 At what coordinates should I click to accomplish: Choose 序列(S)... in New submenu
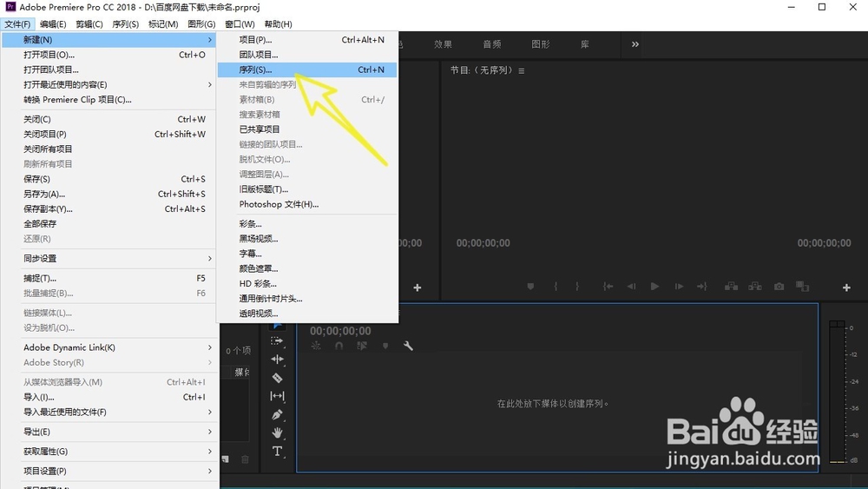click(x=307, y=69)
